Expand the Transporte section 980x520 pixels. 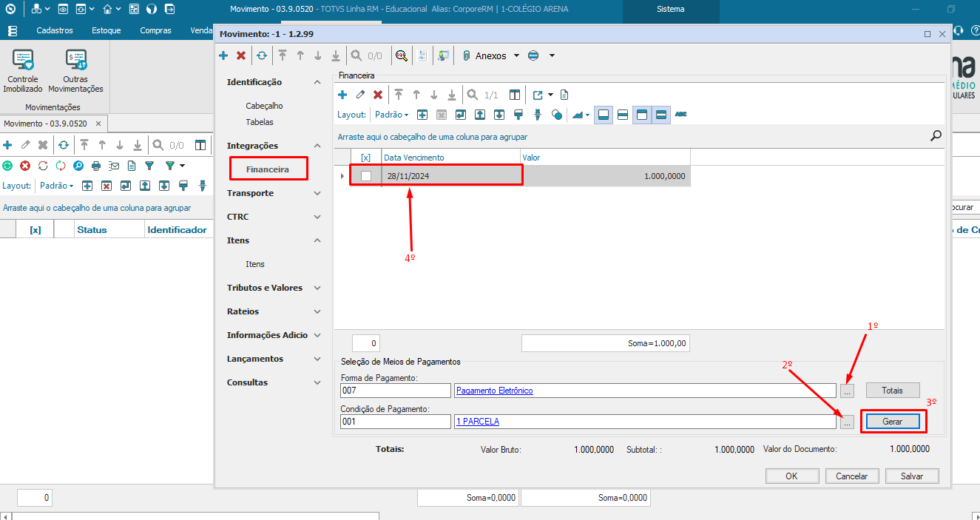pos(317,193)
